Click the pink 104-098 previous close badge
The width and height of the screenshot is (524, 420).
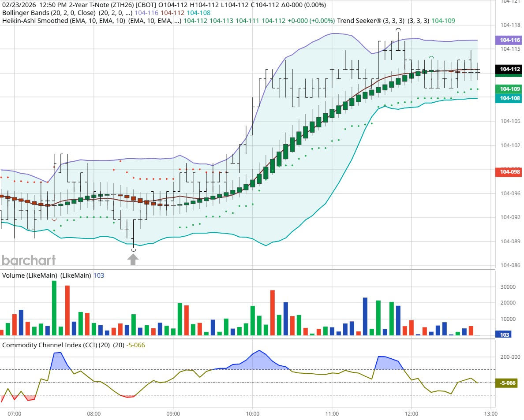(509, 172)
